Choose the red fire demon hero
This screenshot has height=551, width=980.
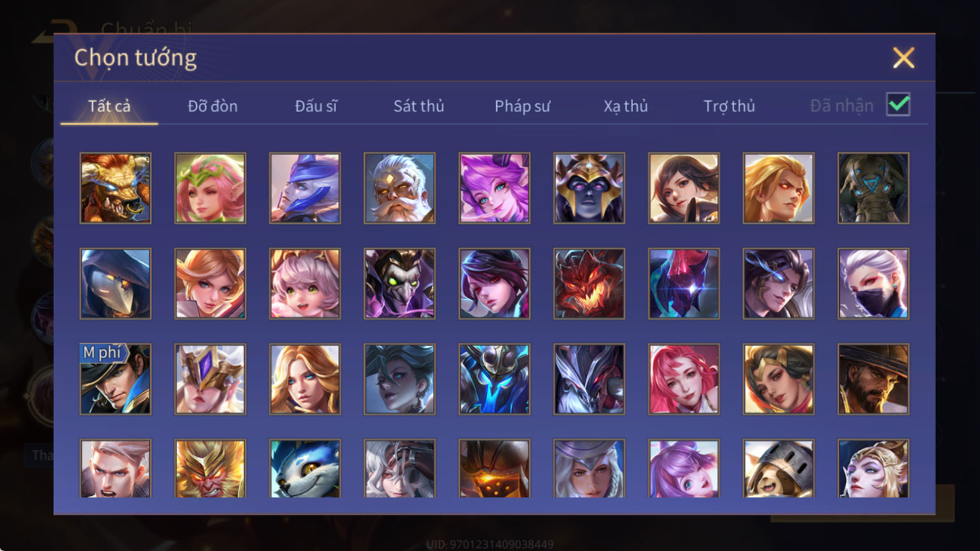click(589, 284)
